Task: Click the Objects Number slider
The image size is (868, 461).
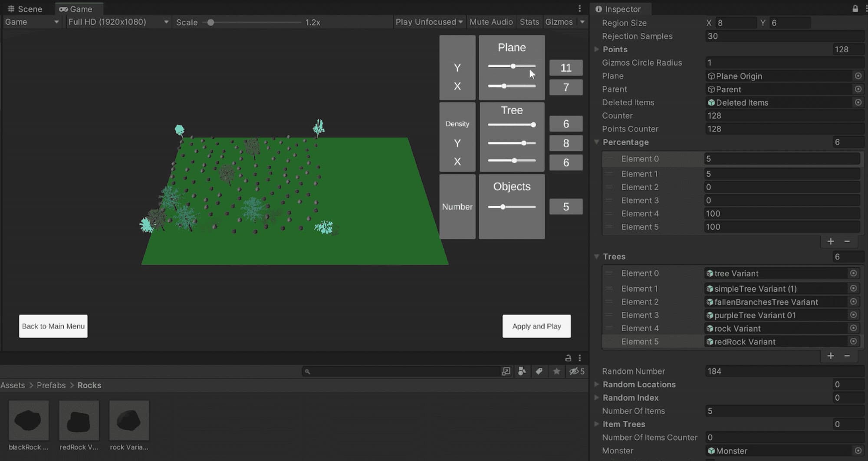Action: tap(512, 207)
